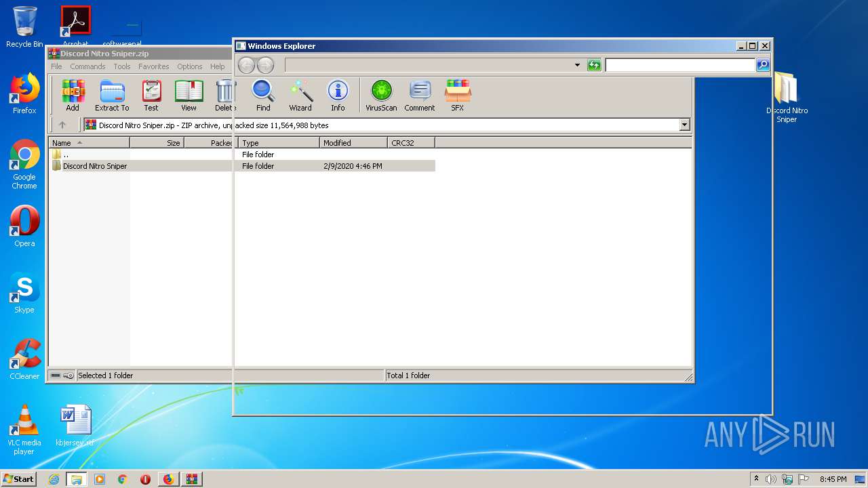Click the WinRAR taskbar button
868x488 pixels.
pos(191,479)
